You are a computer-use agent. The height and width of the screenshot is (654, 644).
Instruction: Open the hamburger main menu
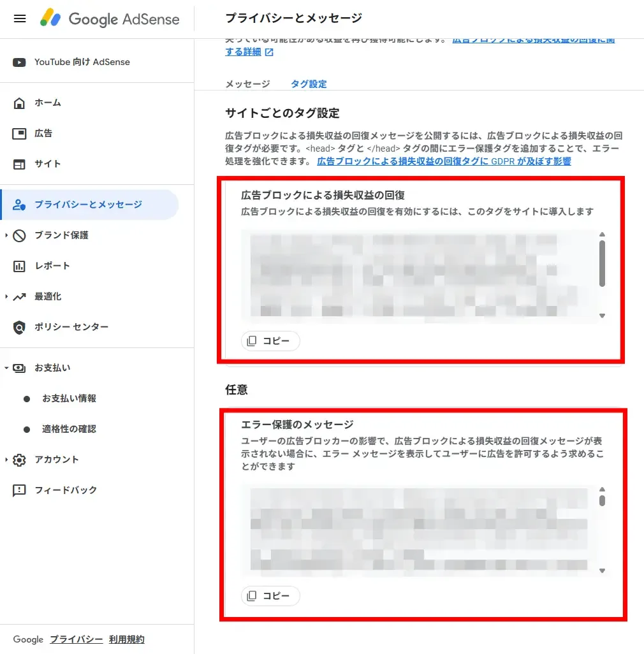[x=20, y=18]
